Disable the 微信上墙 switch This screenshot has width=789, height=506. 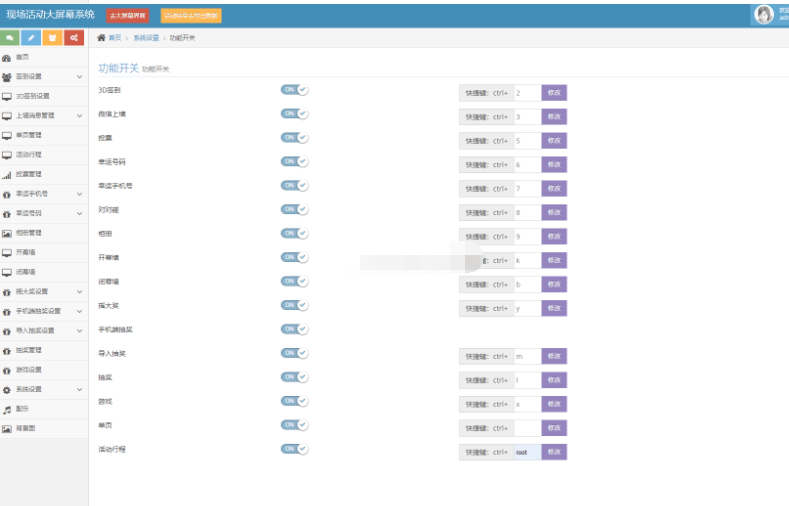[x=294, y=113]
